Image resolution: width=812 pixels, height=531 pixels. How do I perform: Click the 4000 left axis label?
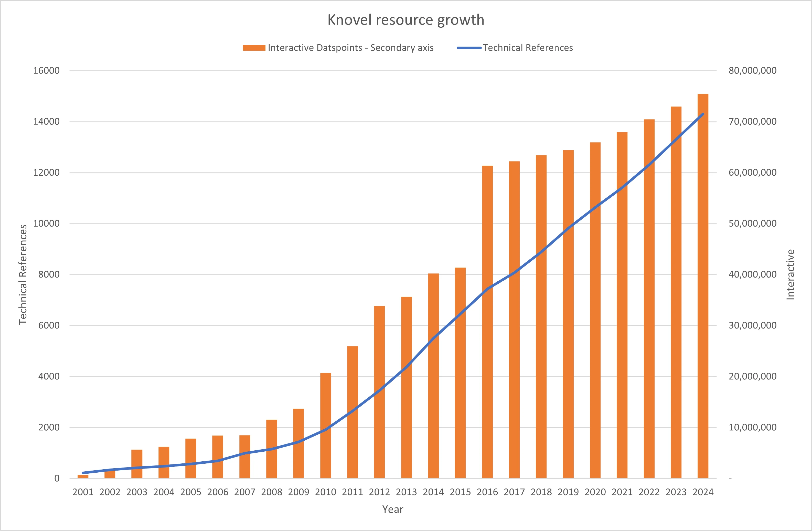tap(49, 376)
